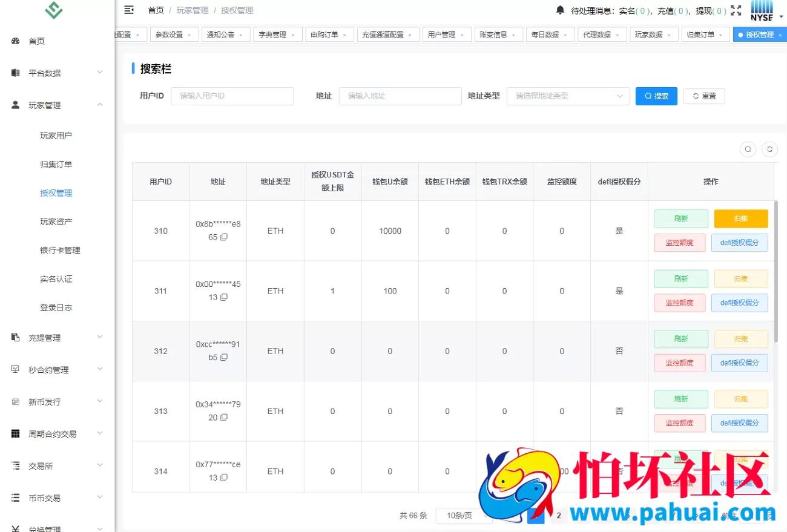
Task: Click the notification bell icon
Action: 560,10
